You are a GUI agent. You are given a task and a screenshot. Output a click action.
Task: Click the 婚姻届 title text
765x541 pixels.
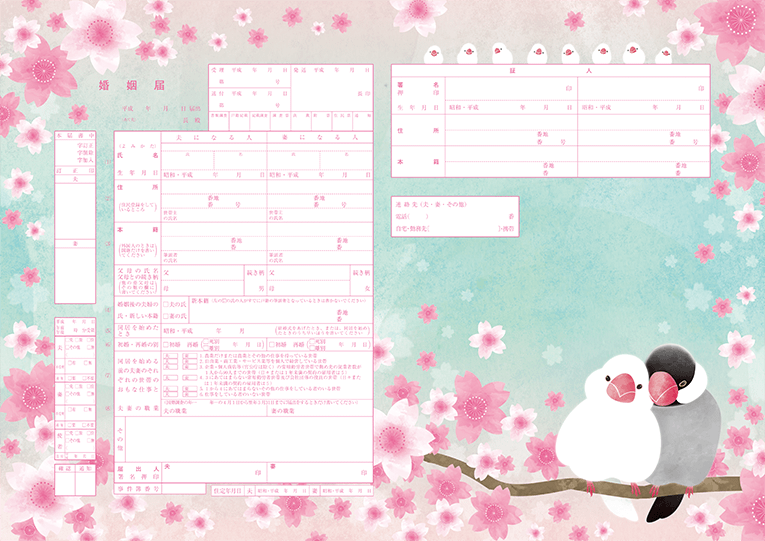tap(117, 88)
